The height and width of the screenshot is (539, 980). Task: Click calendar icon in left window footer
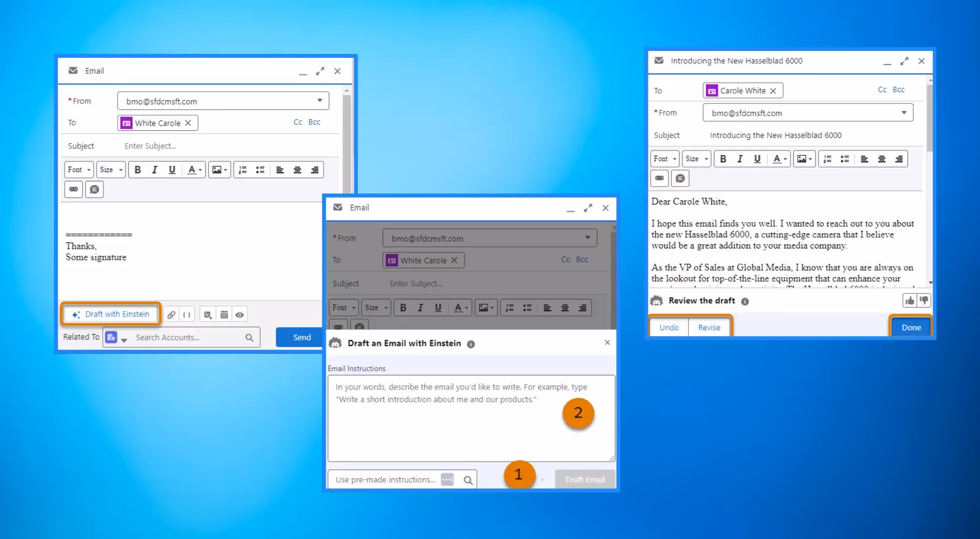224,315
